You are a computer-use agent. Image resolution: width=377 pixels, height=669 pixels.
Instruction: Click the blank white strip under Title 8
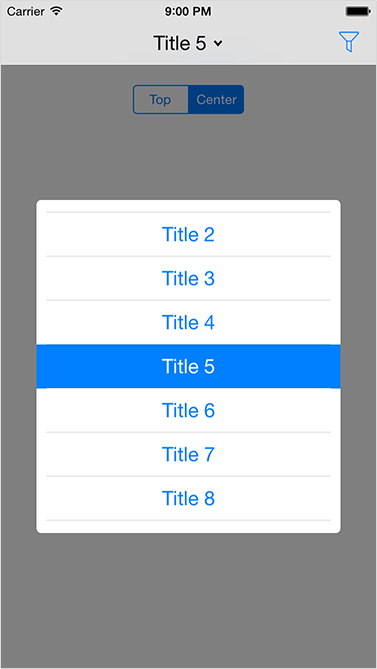click(x=188, y=527)
